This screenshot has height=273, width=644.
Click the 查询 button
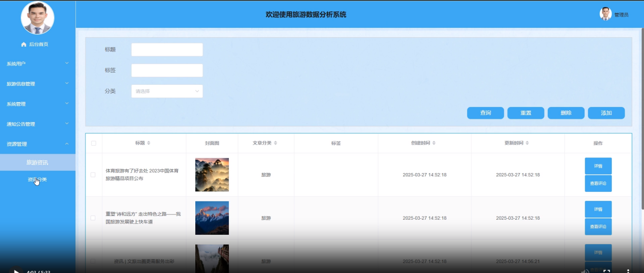pos(485,113)
